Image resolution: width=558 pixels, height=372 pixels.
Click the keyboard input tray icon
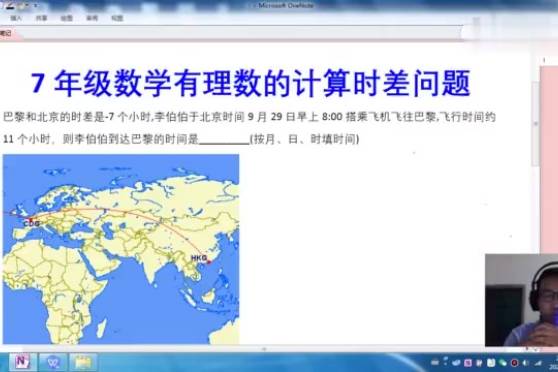[x=435, y=363]
